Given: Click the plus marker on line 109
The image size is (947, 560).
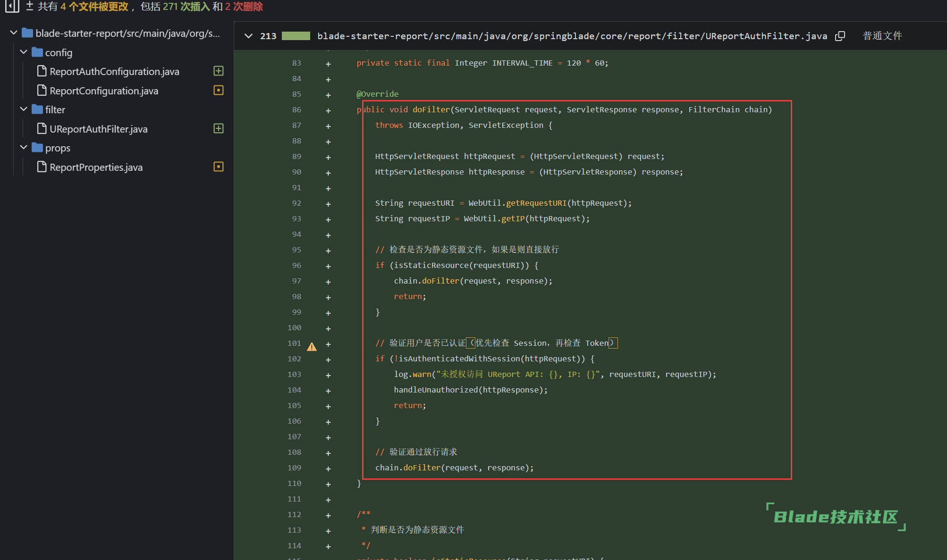Looking at the screenshot, I should click(328, 468).
